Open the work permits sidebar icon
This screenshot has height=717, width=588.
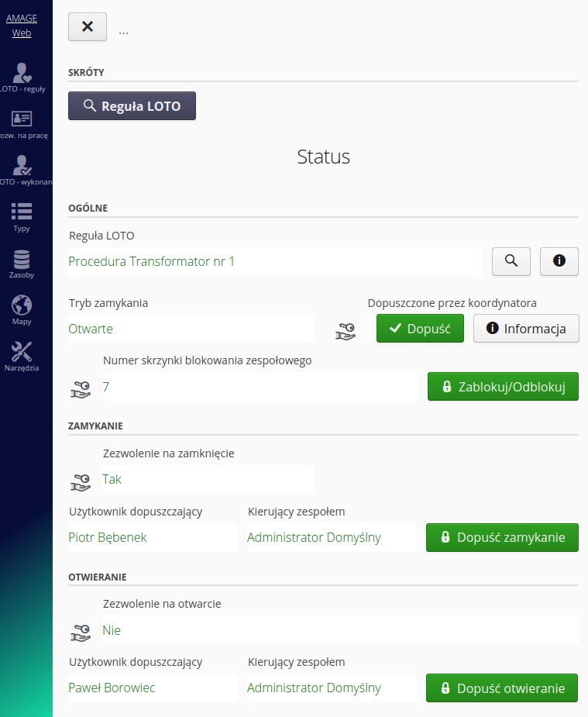(22, 124)
